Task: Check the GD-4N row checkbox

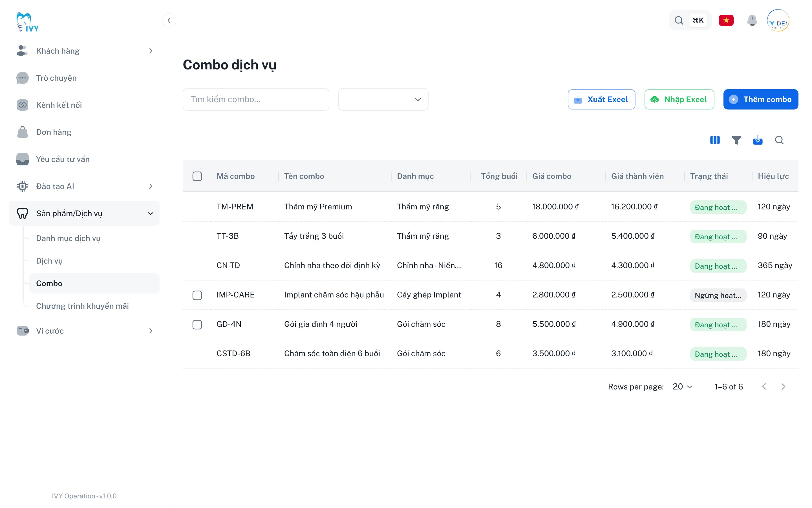Action: click(197, 324)
